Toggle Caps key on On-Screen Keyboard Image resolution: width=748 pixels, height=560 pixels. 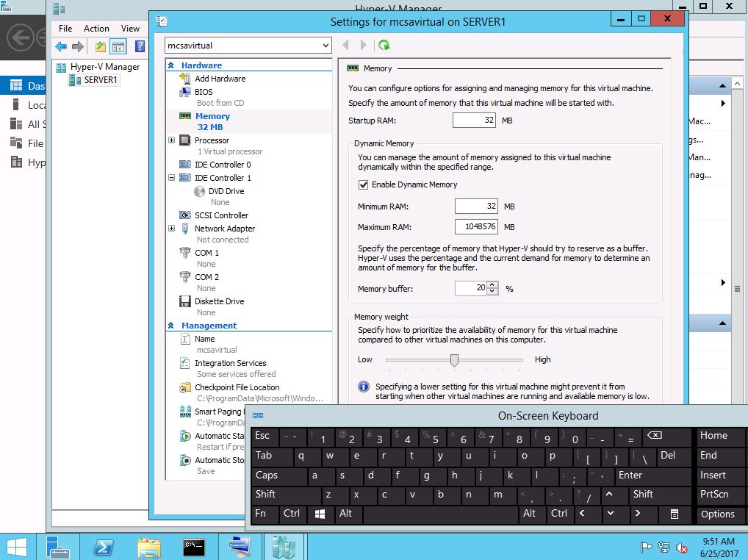[x=278, y=475]
